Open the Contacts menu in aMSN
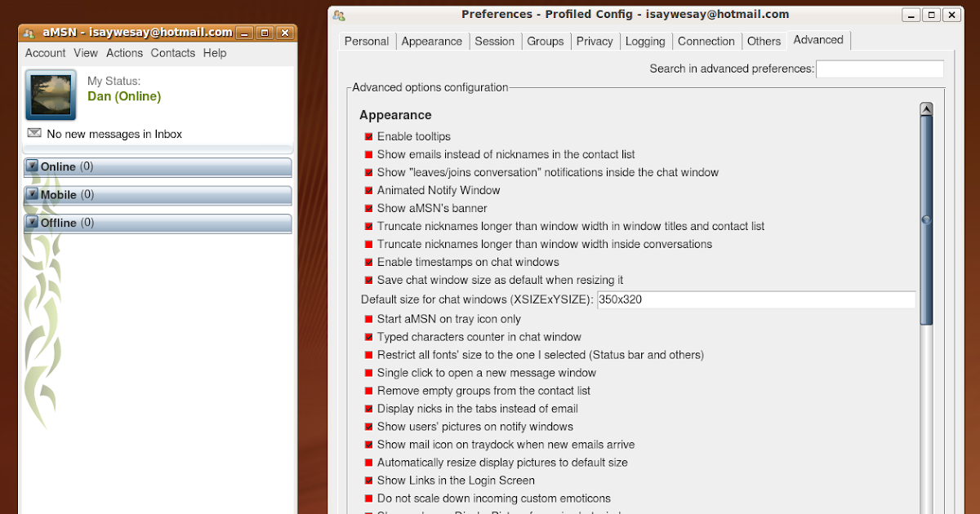Screen dimensions: 980x514 click(173, 53)
